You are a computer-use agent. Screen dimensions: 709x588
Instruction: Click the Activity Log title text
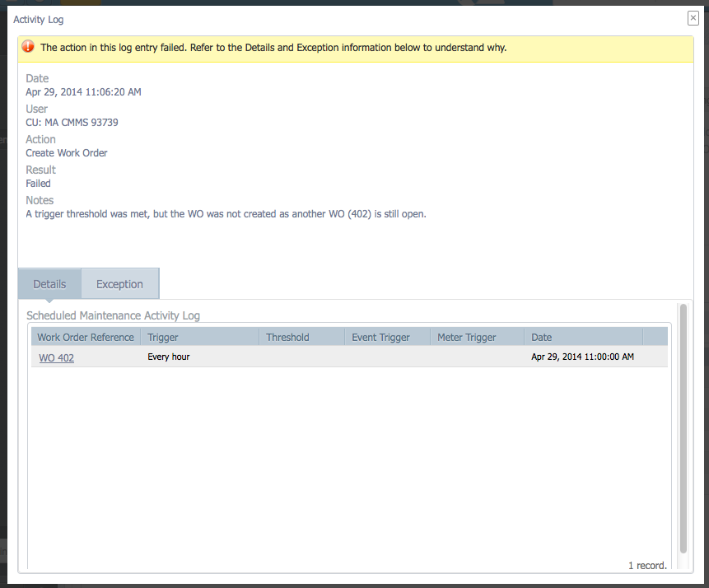coord(38,19)
